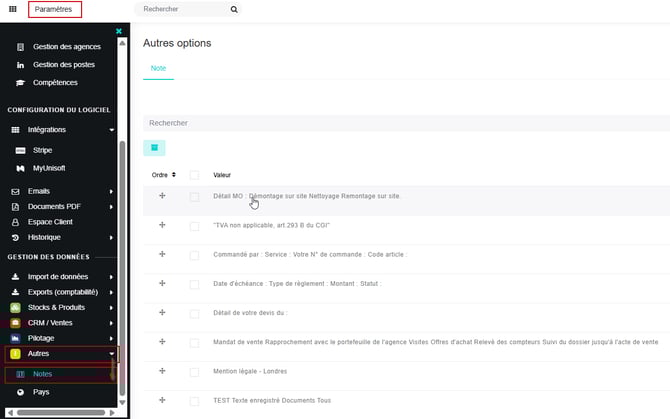Screen dimensions: 670x419
Task: Sort the list by Ordre column
Action: 163,175
